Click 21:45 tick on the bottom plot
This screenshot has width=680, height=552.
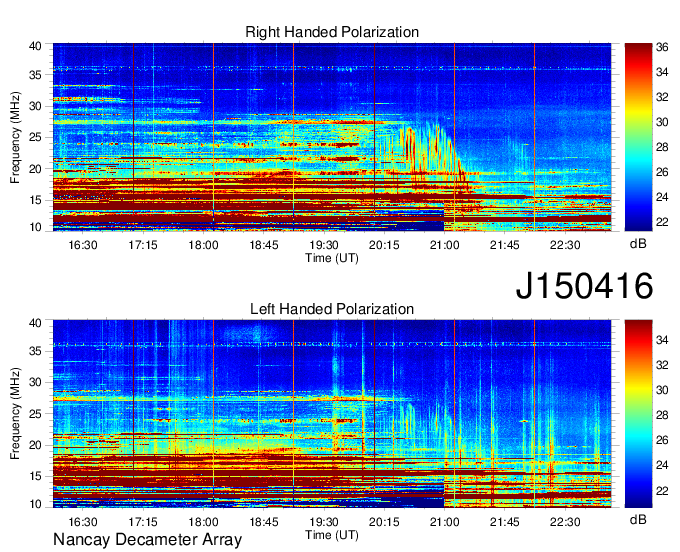pyautogui.click(x=505, y=522)
